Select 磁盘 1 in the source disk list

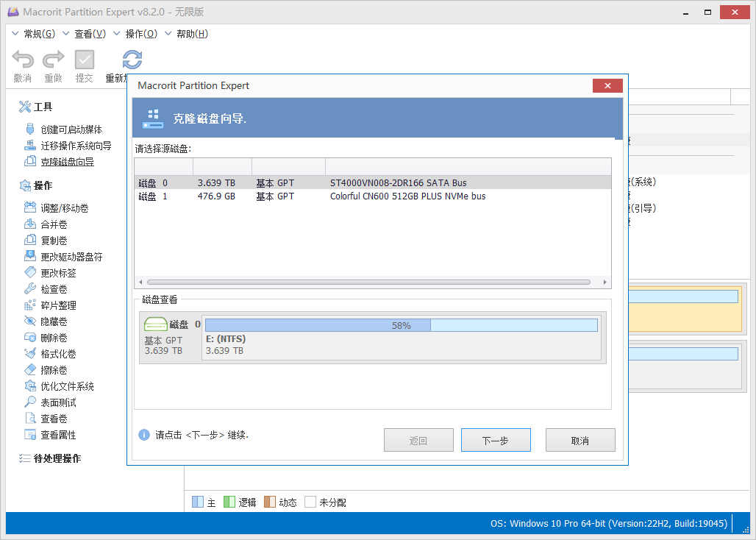pos(294,196)
